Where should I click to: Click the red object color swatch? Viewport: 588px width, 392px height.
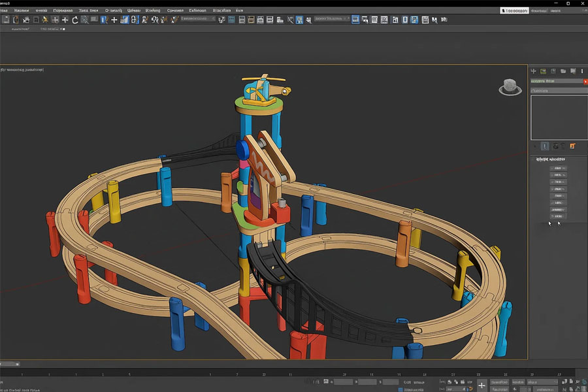585,81
